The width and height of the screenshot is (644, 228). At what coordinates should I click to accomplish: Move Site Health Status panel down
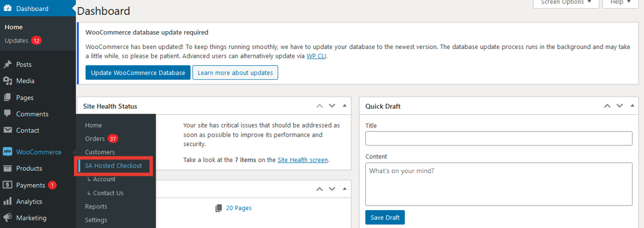click(x=332, y=106)
